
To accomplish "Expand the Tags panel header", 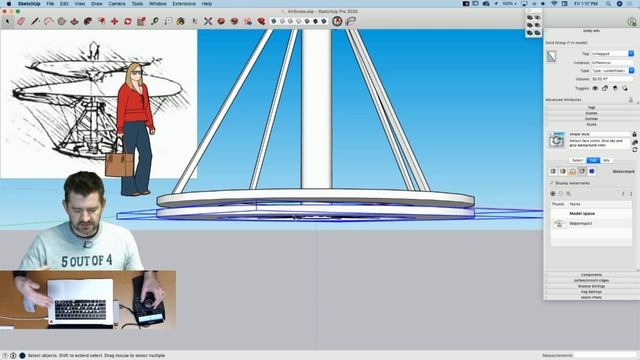I will coord(591,107).
